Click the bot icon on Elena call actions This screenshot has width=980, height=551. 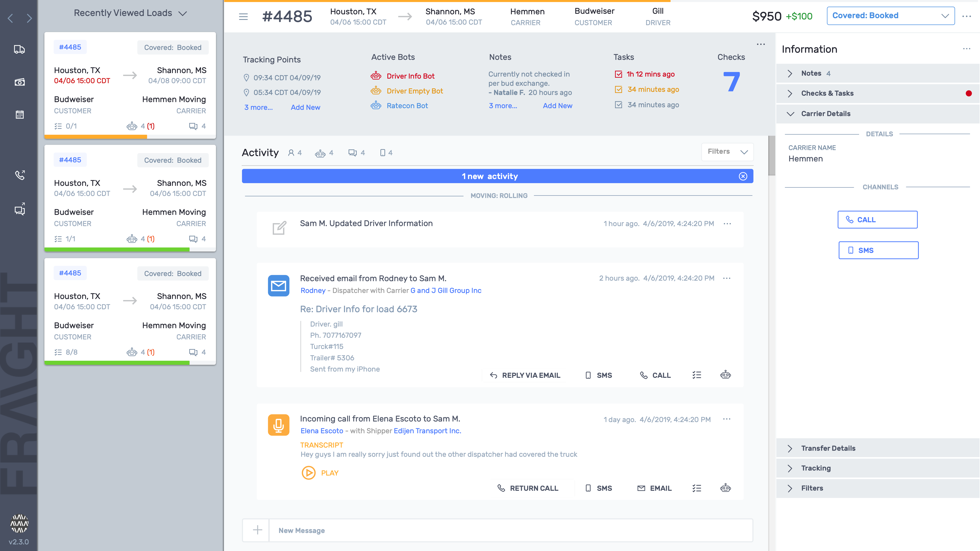725,488
